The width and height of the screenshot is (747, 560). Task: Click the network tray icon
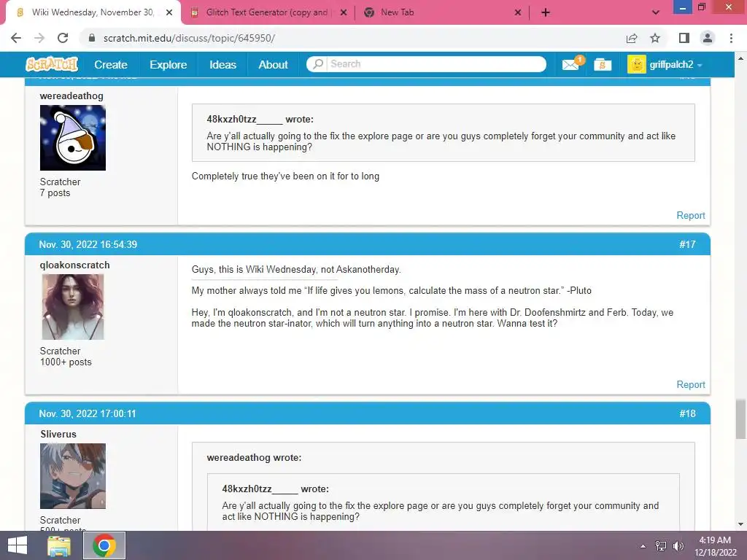coord(661,546)
